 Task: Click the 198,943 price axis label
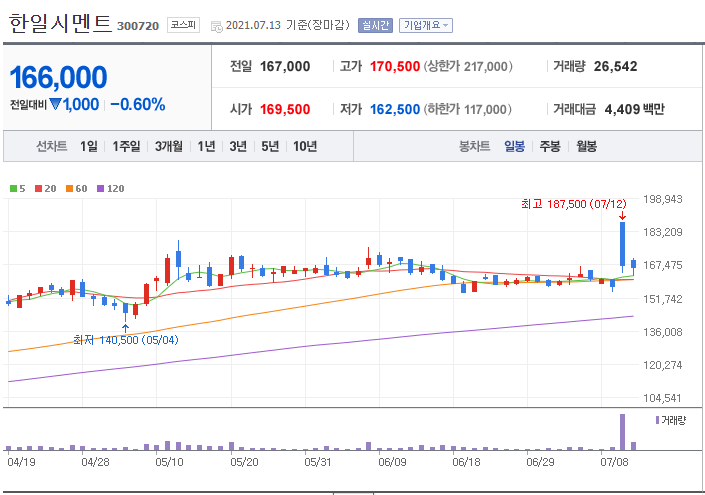(663, 199)
